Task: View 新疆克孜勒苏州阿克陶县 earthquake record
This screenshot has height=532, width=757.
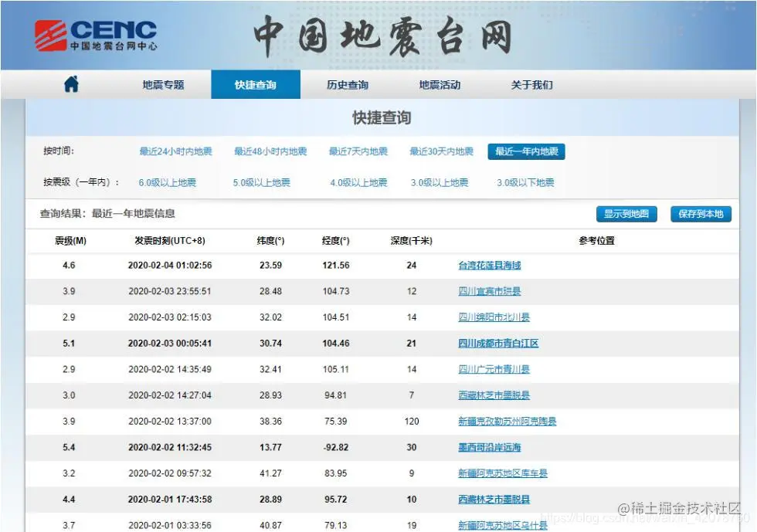Action: coord(507,421)
